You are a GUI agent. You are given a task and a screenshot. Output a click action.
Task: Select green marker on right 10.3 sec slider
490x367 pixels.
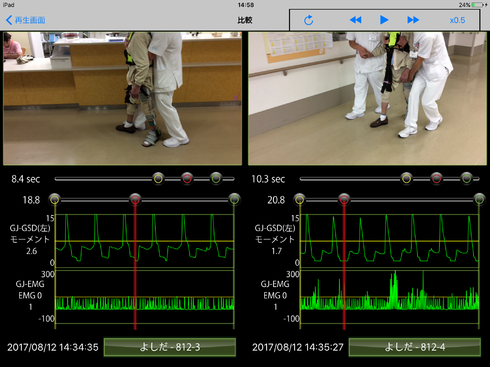coord(466,179)
